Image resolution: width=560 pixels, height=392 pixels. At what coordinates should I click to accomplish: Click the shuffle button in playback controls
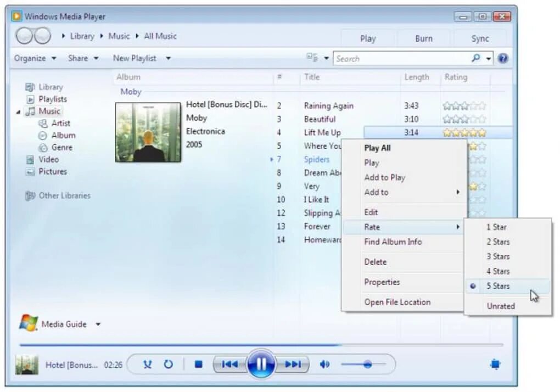coord(147,364)
